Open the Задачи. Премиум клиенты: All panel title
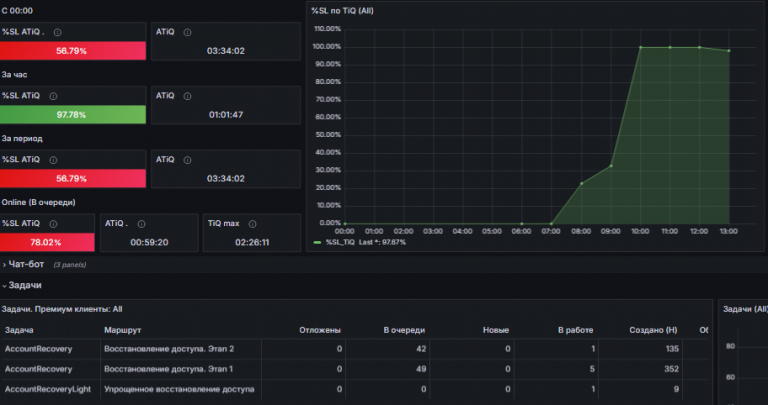The height and width of the screenshot is (405, 768). pyautogui.click(x=62, y=309)
